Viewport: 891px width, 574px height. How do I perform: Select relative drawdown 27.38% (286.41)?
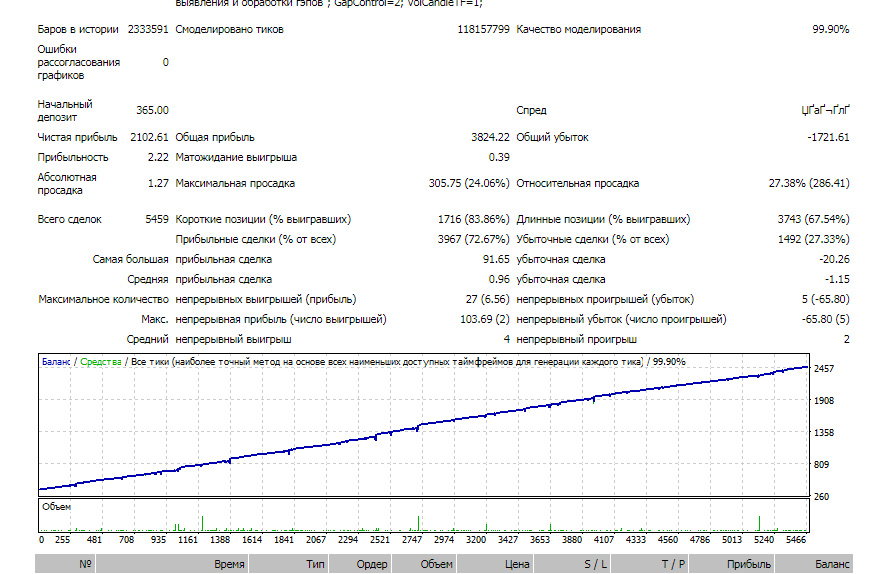(809, 183)
